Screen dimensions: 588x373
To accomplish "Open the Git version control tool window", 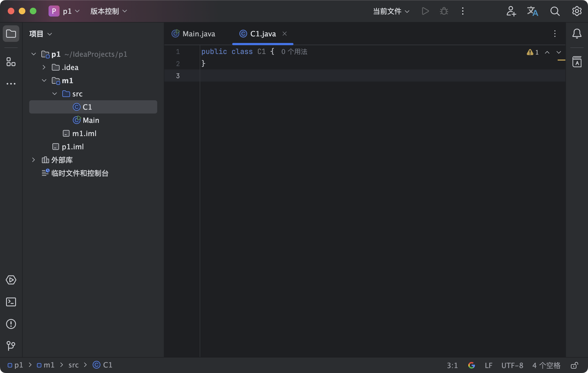I will pyautogui.click(x=11, y=345).
